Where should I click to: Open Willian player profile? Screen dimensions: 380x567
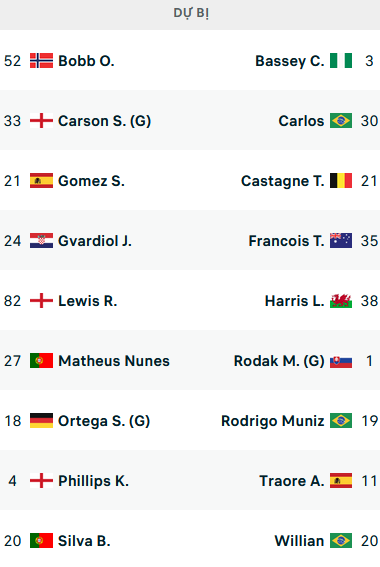pyautogui.click(x=299, y=541)
